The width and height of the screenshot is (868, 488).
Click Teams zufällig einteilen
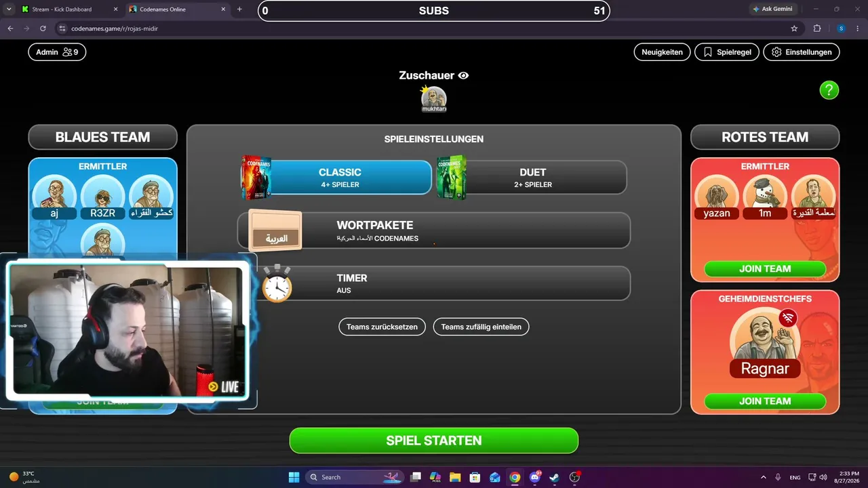481,327
